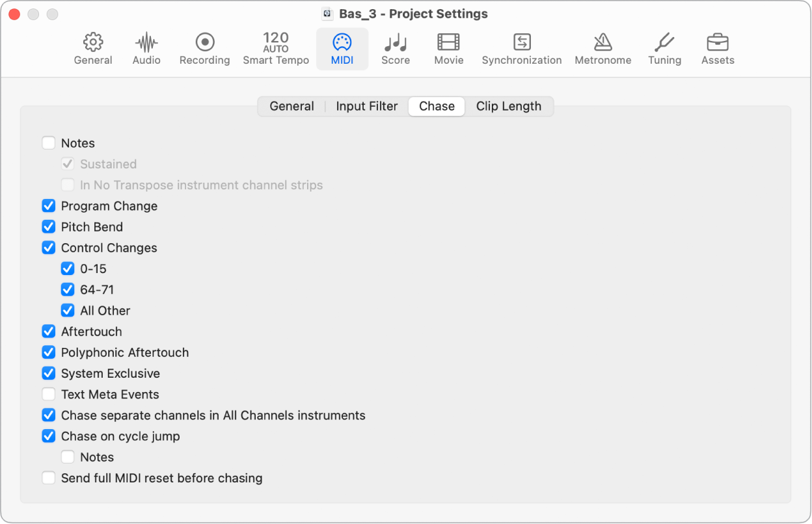Image resolution: width=812 pixels, height=524 pixels.
Task: Enable Text Meta Events chasing
Action: pyautogui.click(x=48, y=394)
